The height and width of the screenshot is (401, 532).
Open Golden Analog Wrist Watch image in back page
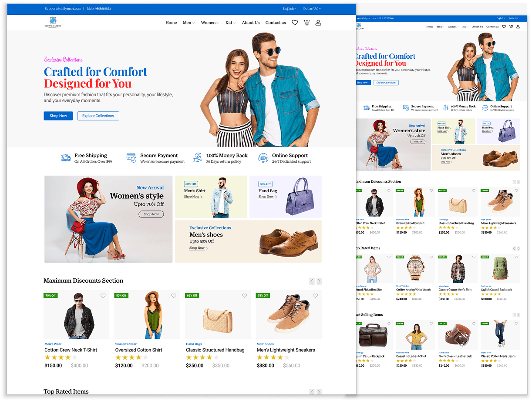[414, 269]
